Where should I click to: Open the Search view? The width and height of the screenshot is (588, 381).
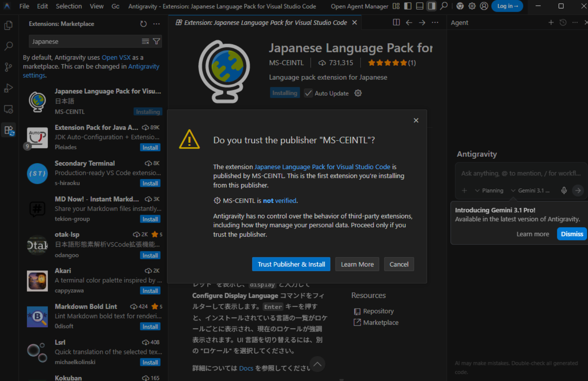(x=8, y=46)
